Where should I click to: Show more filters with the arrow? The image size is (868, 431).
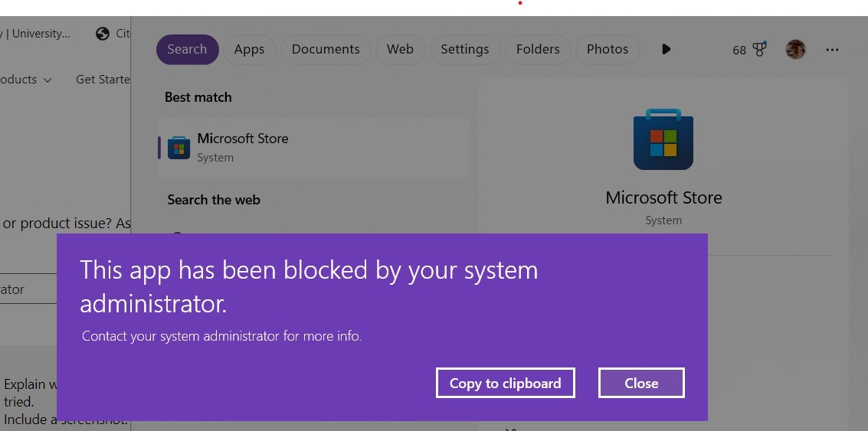tap(666, 49)
